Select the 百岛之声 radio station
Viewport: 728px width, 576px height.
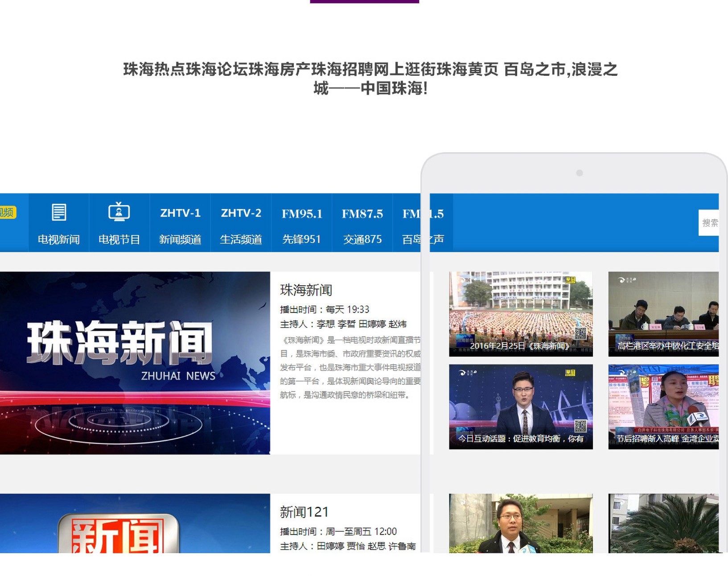click(422, 225)
